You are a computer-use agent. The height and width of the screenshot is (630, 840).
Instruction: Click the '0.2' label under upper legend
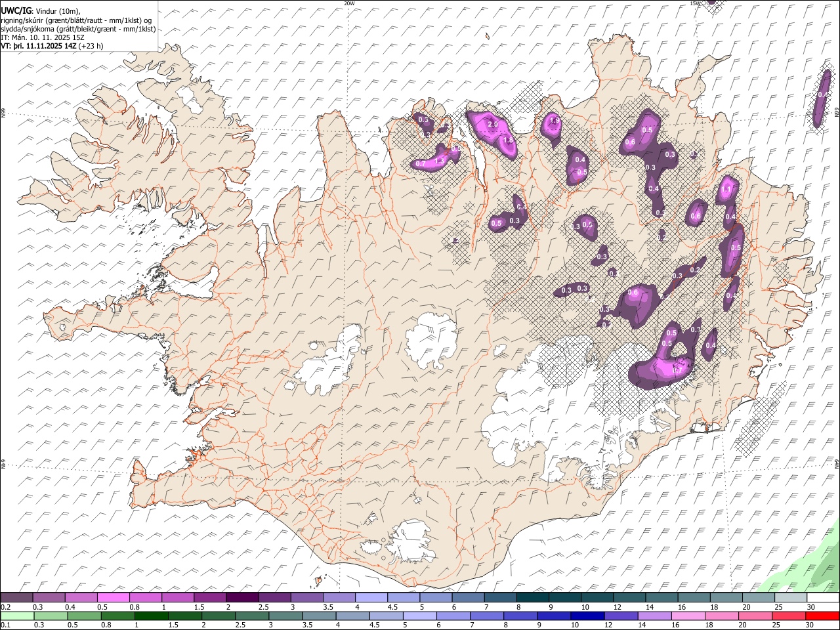coord(5,607)
